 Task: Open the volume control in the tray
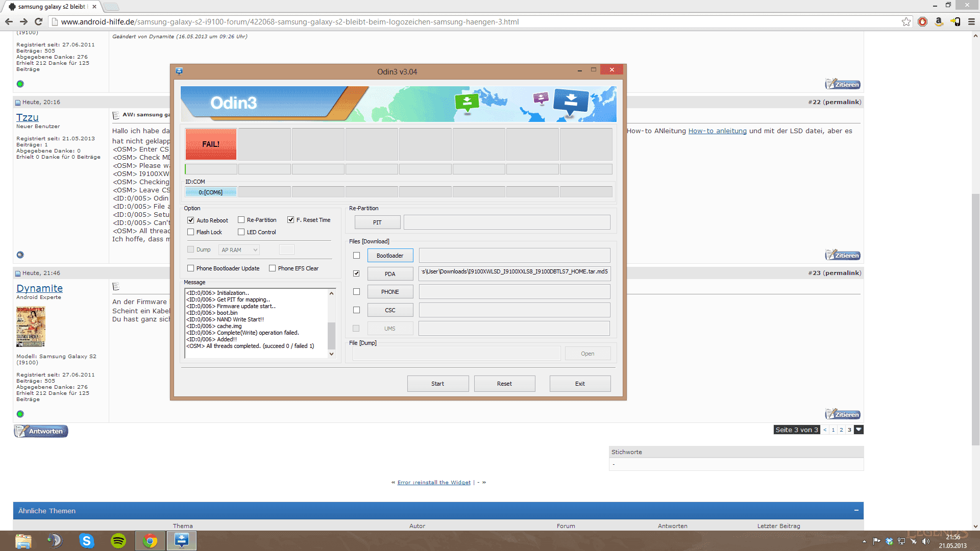pyautogui.click(x=926, y=541)
